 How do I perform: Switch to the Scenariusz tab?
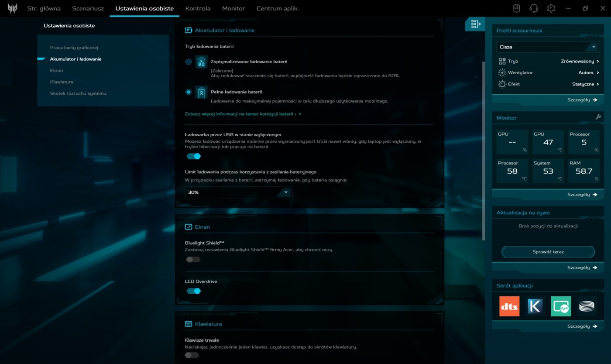click(88, 8)
